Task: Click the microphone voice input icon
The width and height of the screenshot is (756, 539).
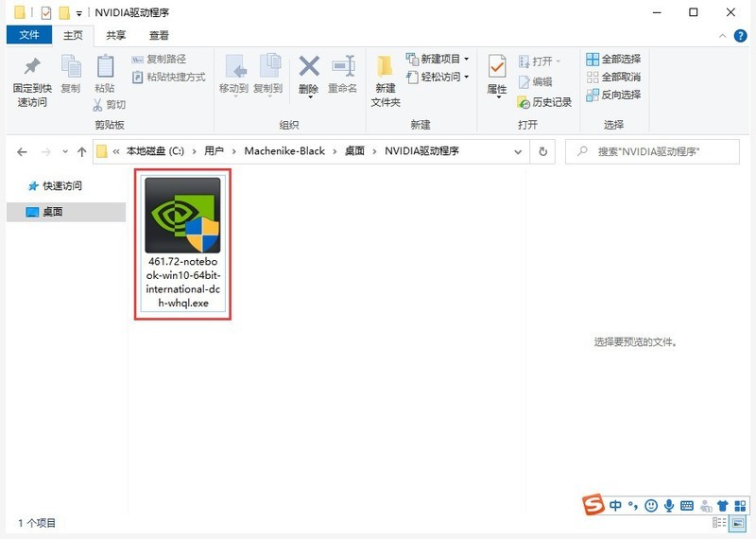Action: pyautogui.click(x=669, y=505)
